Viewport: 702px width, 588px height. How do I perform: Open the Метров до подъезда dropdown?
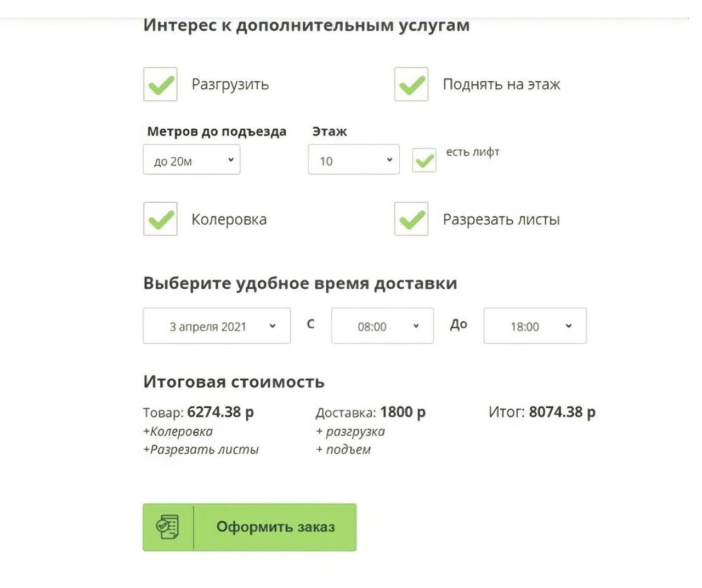(x=191, y=159)
